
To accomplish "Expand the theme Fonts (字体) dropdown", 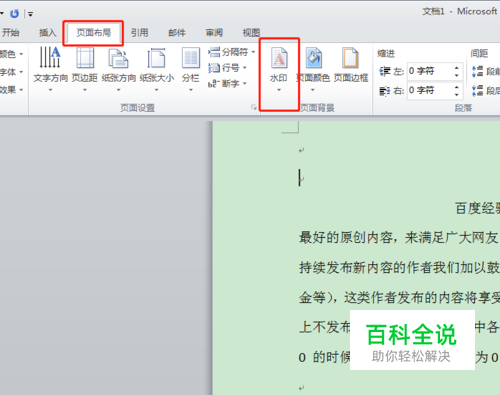I will (21, 72).
